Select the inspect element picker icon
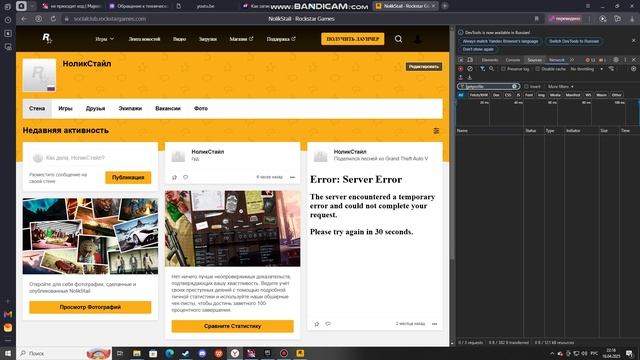Screen dimensions: 640x360 [460, 60]
